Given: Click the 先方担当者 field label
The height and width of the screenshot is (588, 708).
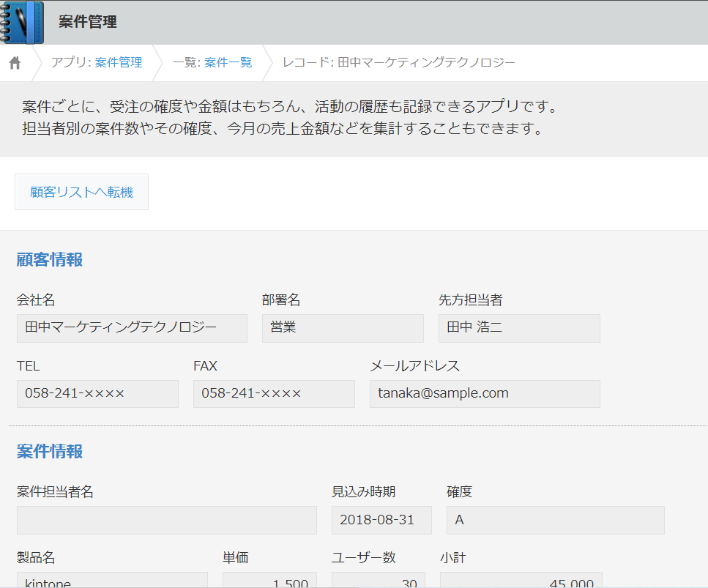Looking at the screenshot, I should point(471,300).
